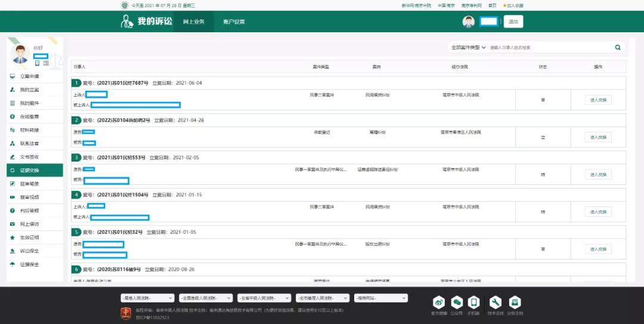The height and width of the screenshot is (324, 644).
Task: Click the 我的立案 icon in sidebar
Action: click(x=13, y=90)
